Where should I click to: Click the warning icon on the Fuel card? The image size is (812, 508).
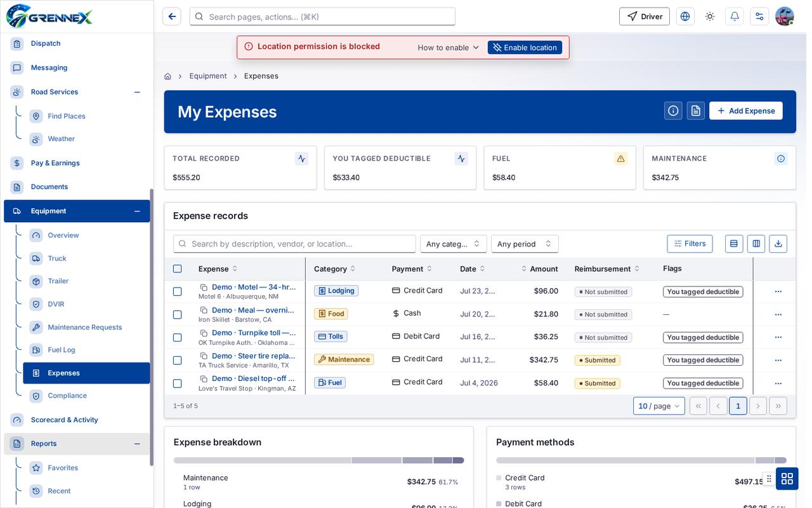[x=621, y=159]
